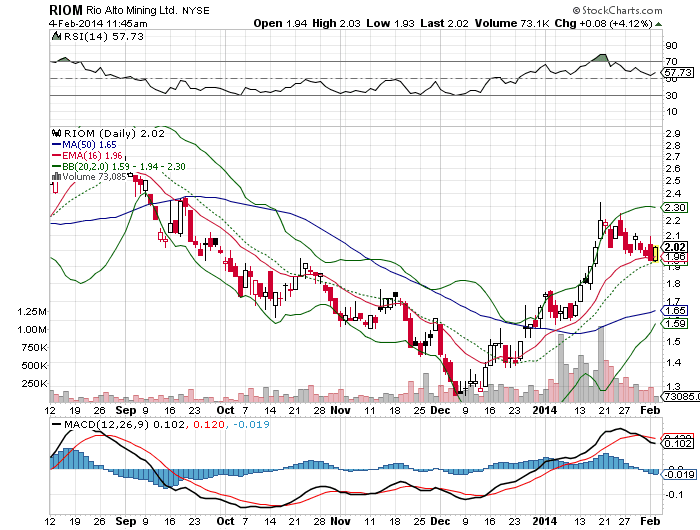
Task: Click the Volume 73,085 legend text
Action: coord(94,177)
